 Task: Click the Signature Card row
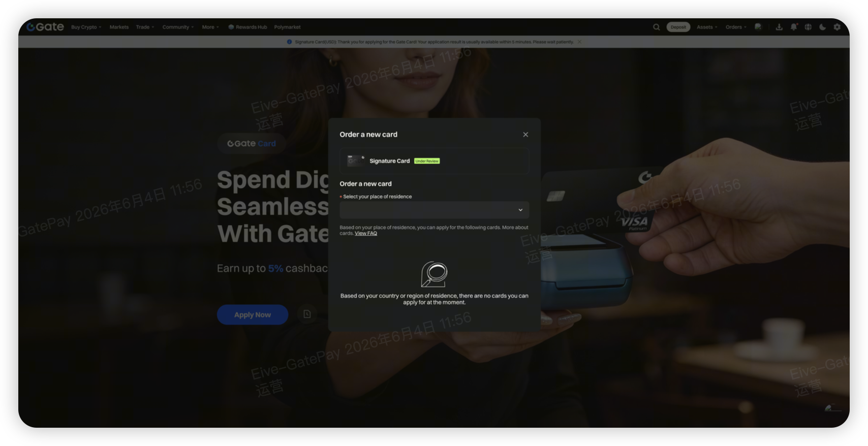[x=435, y=161]
